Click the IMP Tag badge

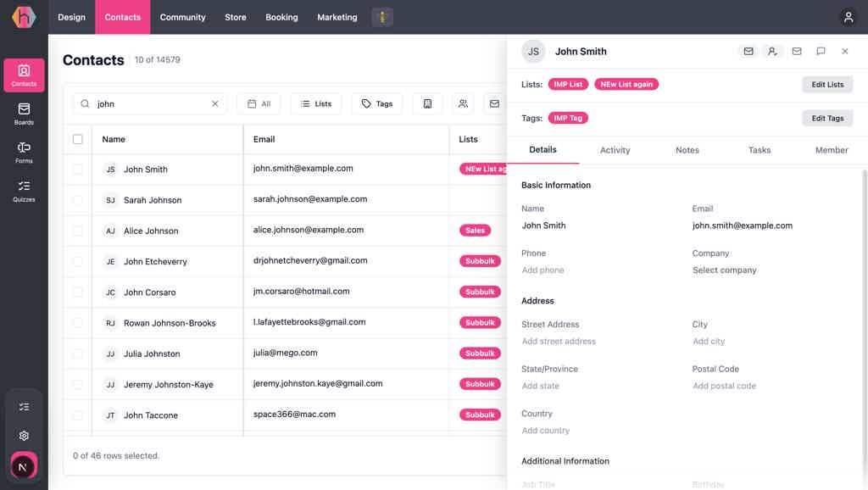tap(568, 118)
